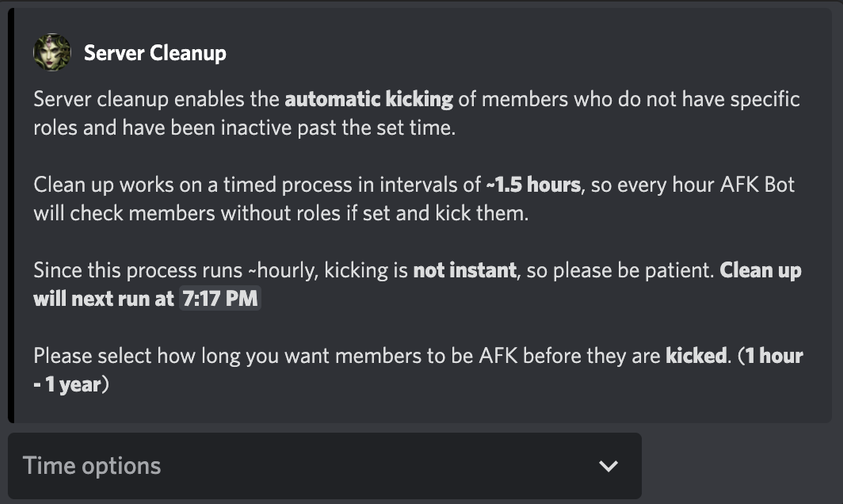Viewport: 843px width, 504px height.
Task: Click the bold Clean up text
Action: 760,270
